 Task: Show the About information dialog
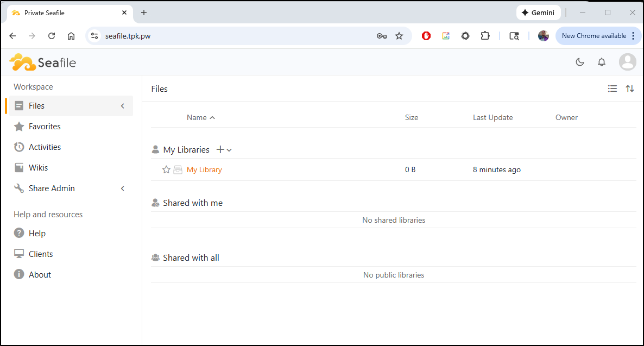point(40,275)
